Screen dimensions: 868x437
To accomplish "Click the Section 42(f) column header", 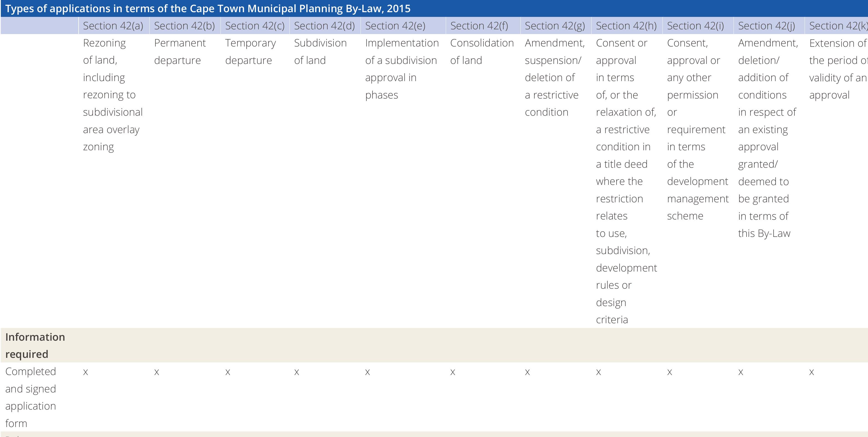I will tap(479, 26).
